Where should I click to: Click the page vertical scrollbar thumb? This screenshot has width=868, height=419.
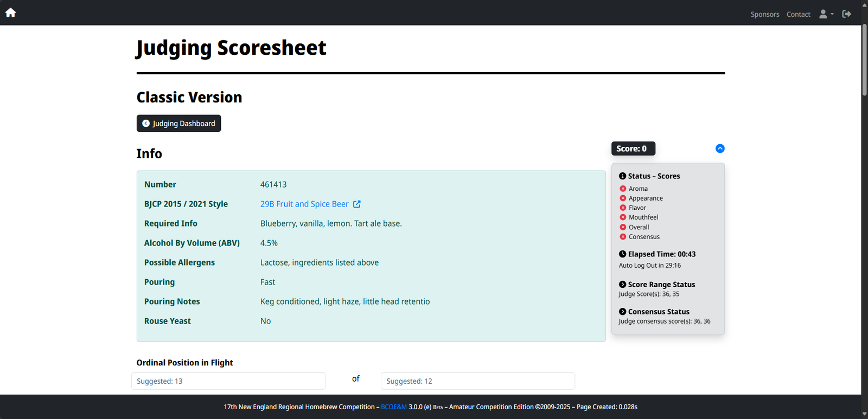865,60
